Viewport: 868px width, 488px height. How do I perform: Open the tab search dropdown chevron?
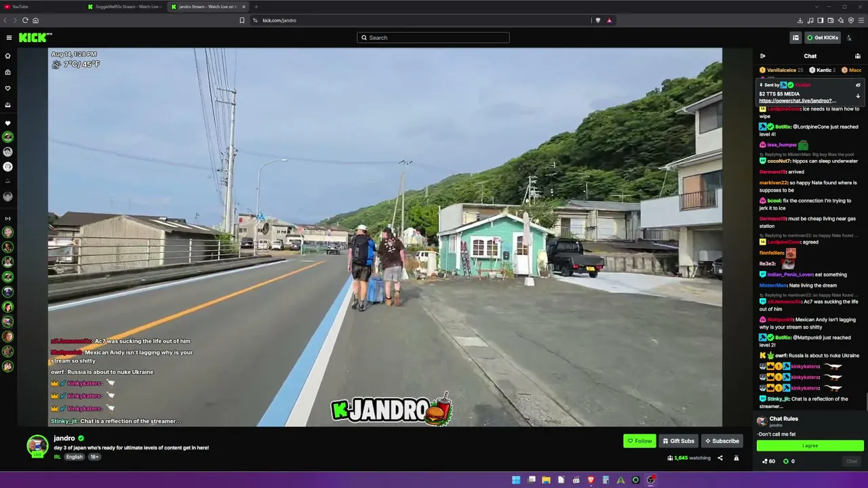coord(818,7)
